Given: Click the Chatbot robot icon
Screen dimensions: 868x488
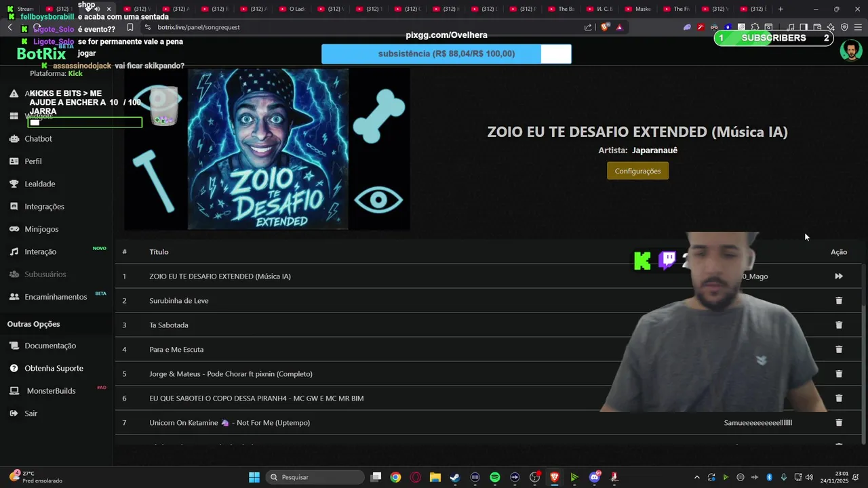Looking at the screenshot, I should click(x=14, y=138).
